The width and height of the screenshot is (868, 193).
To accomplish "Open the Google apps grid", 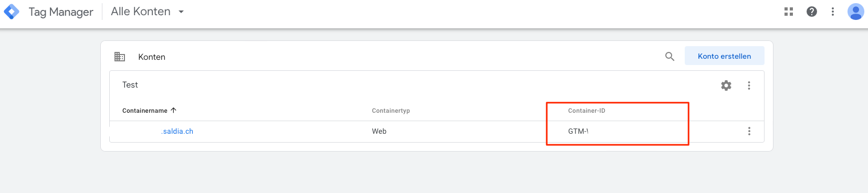I will 789,12.
